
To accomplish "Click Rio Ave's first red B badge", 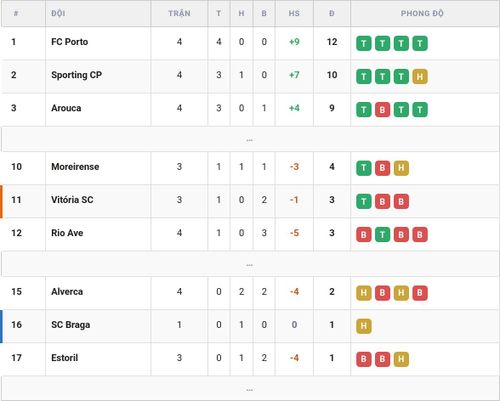I will click(x=364, y=235).
